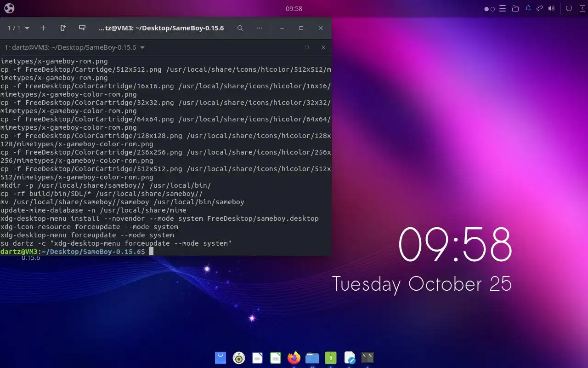Open the Archive Manager in dock
Image resolution: width=588 pixels, height=368 pixels.
point(331,357)
